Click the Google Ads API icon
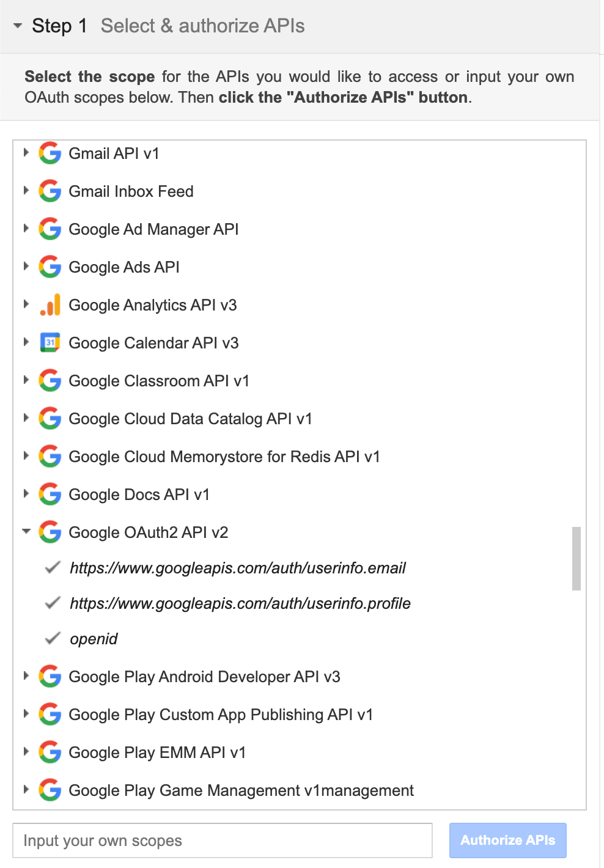 50,267
